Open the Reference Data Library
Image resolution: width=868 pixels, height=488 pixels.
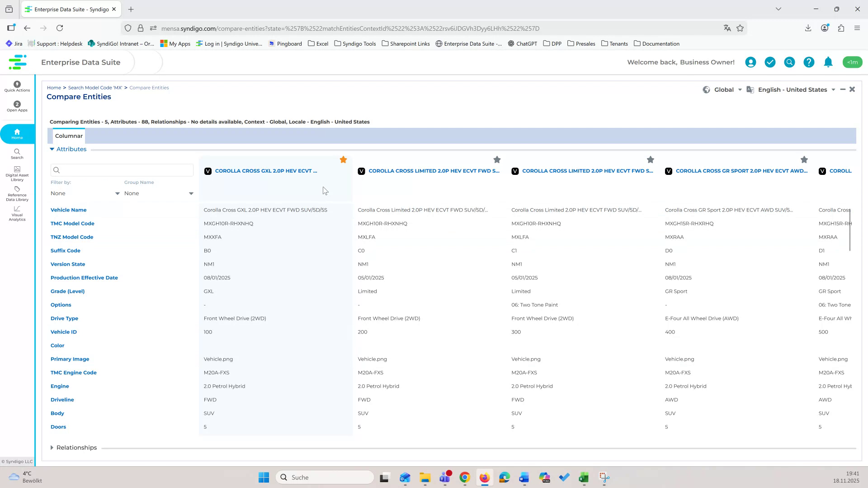click(x=17, y=194)
